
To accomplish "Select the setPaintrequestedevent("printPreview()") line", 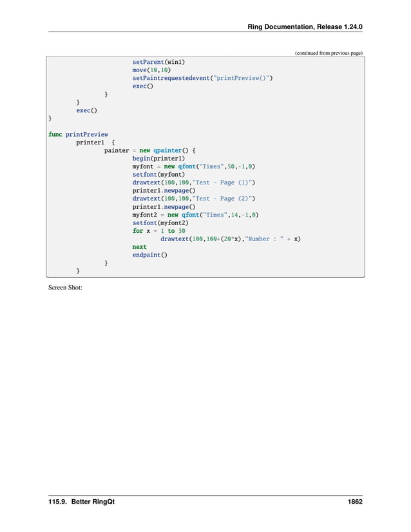I will point(203,78).
